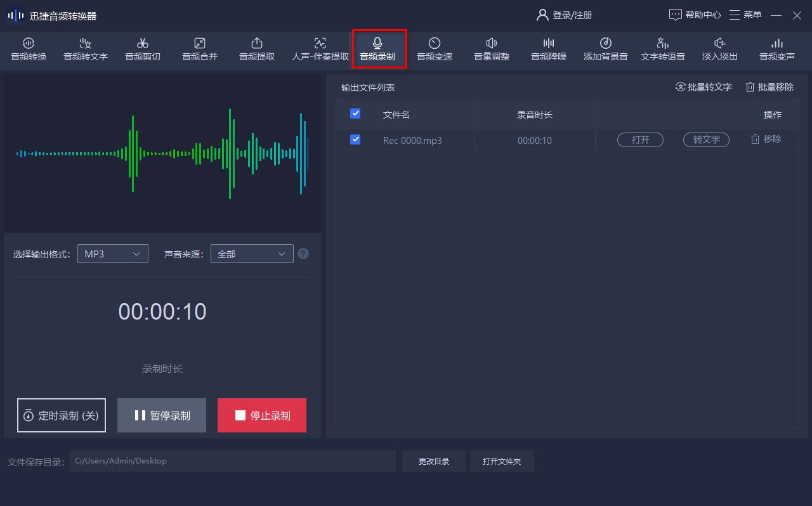Enable 定时录制 timed recording
The height and width of the screenshot is (506, 812).
(x=61, y=415)
